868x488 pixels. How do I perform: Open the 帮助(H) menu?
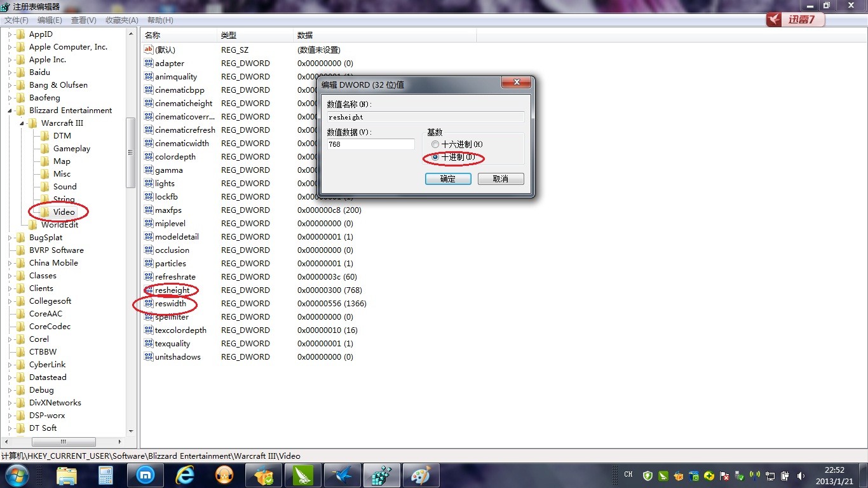160,20
